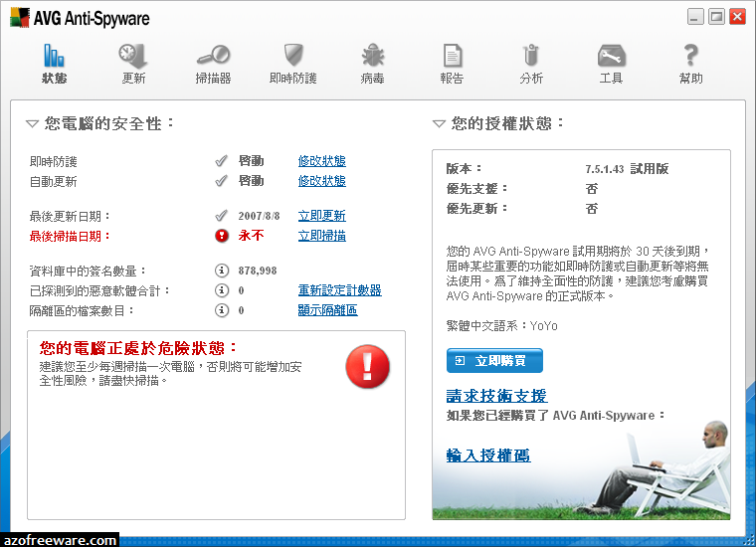Click the 878,998 signature count
Image resolution: width=756 pixels, height=547 pixels.
258,271
